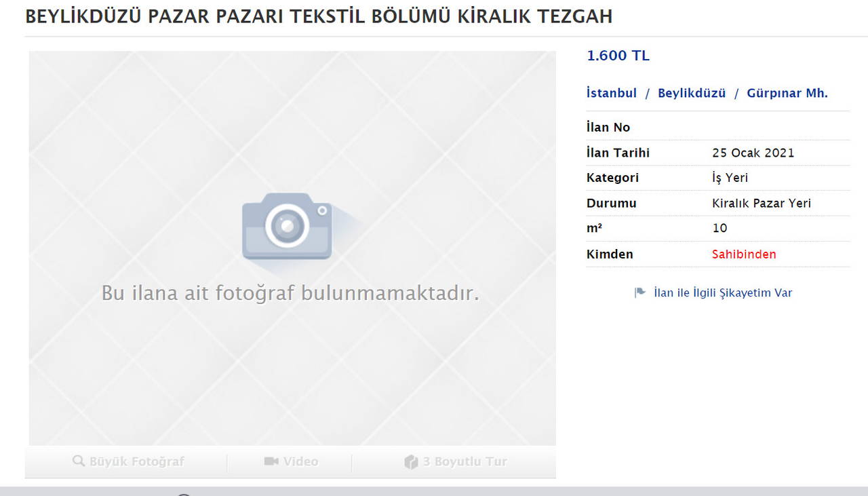Click the 25 Ocak 2021 date value

coord(753,153)
